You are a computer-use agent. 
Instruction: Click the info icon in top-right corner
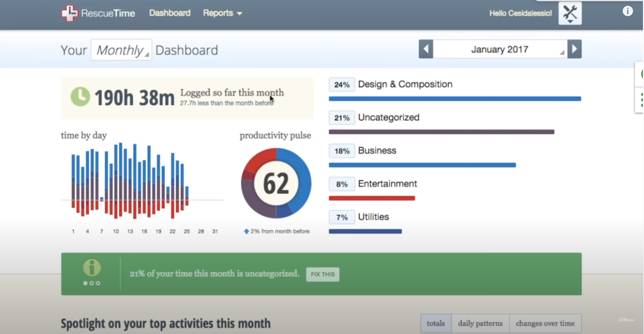[x=628, y=10]
